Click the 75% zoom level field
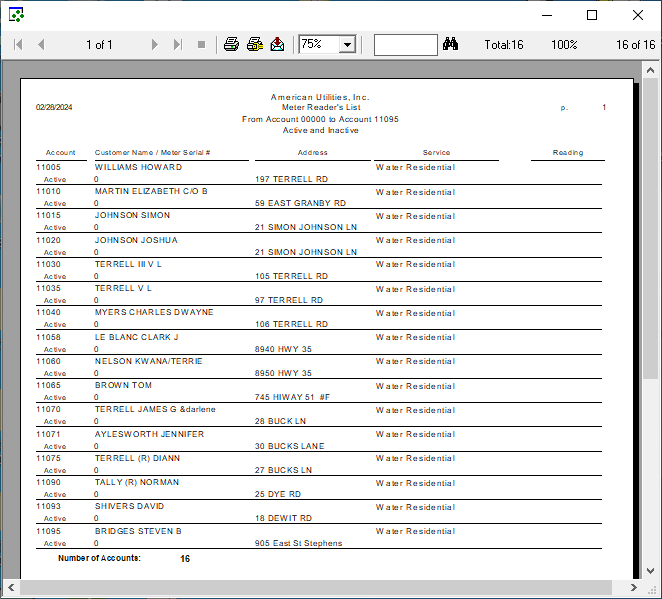Viewport: 662px width, 599px height. 319,44
